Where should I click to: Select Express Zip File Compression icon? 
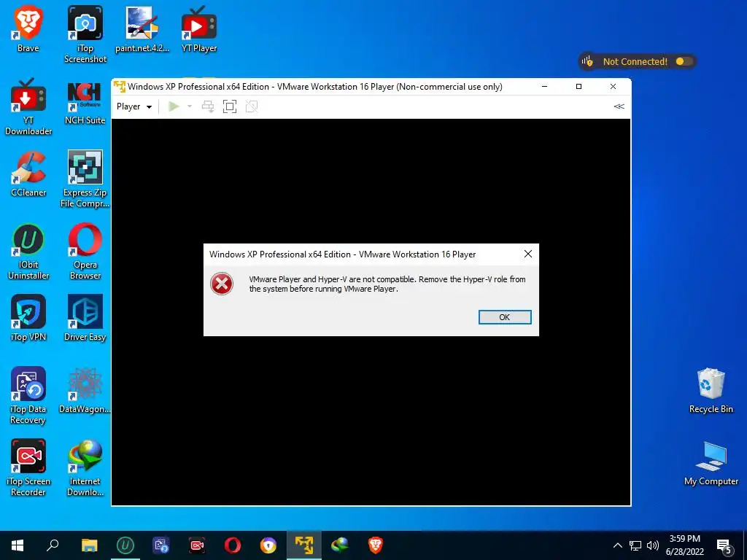point(85,179)
